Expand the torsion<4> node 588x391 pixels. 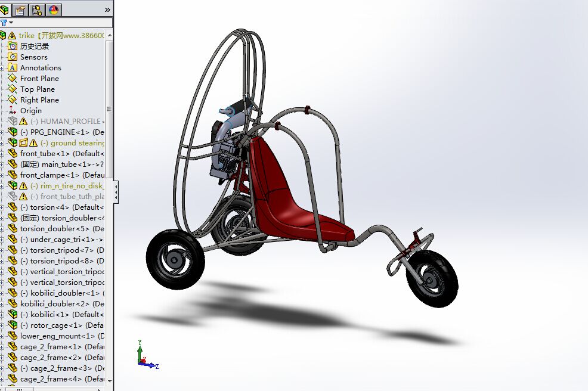2,207
